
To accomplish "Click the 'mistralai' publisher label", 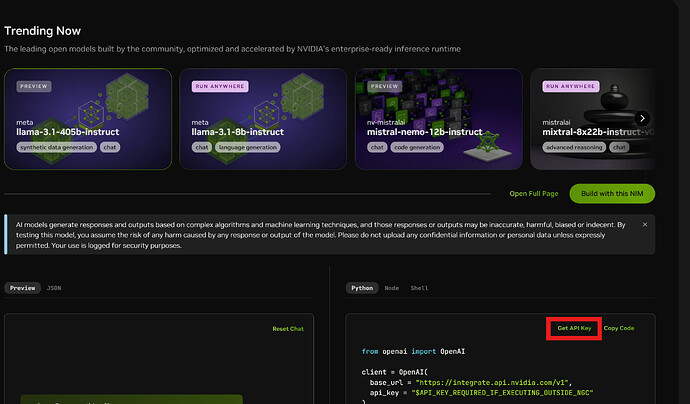I will [x=556, y=122].
